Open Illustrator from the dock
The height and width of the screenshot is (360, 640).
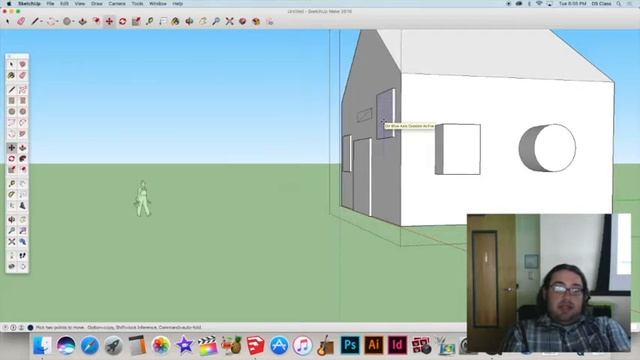point(373,345)
